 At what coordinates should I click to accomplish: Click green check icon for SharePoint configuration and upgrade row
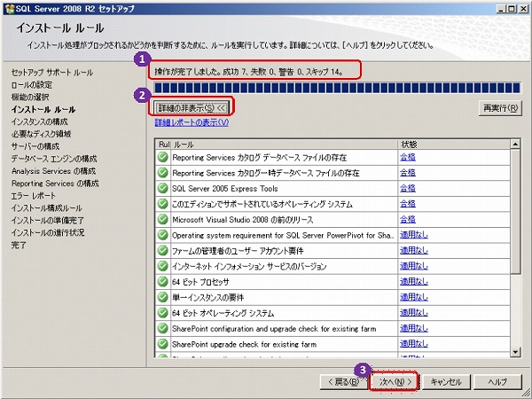[163, 329]
